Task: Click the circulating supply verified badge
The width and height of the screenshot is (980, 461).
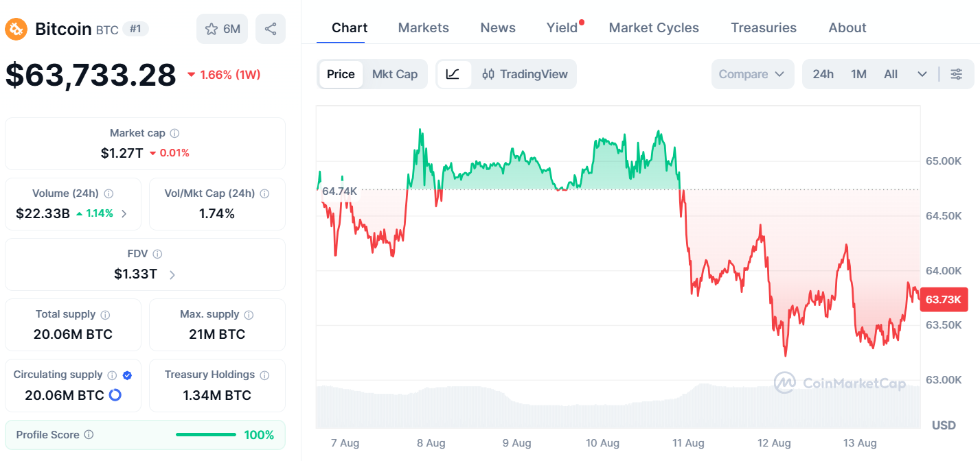Action: coord(127,375)
